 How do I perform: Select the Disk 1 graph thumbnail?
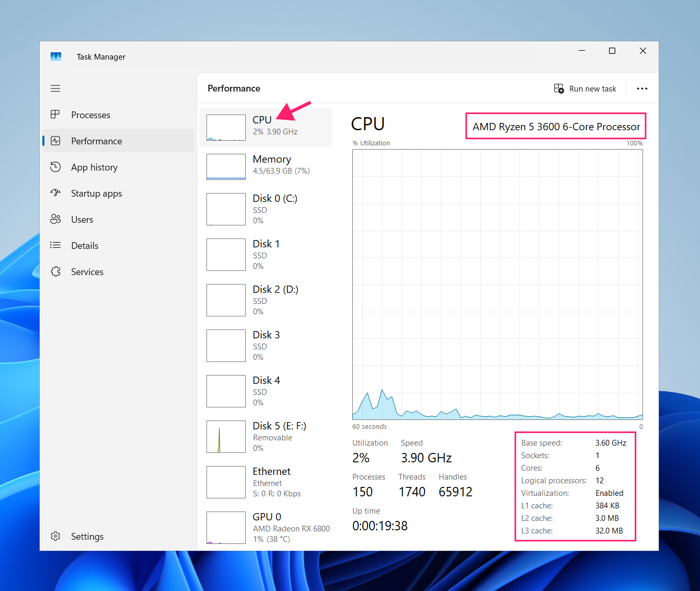(x=226, y=255)
